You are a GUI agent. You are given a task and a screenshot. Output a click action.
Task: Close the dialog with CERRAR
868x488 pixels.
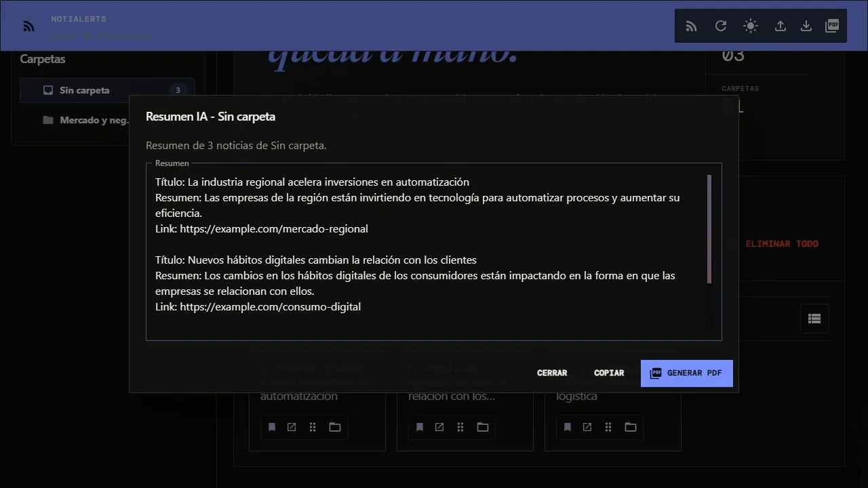552,373
